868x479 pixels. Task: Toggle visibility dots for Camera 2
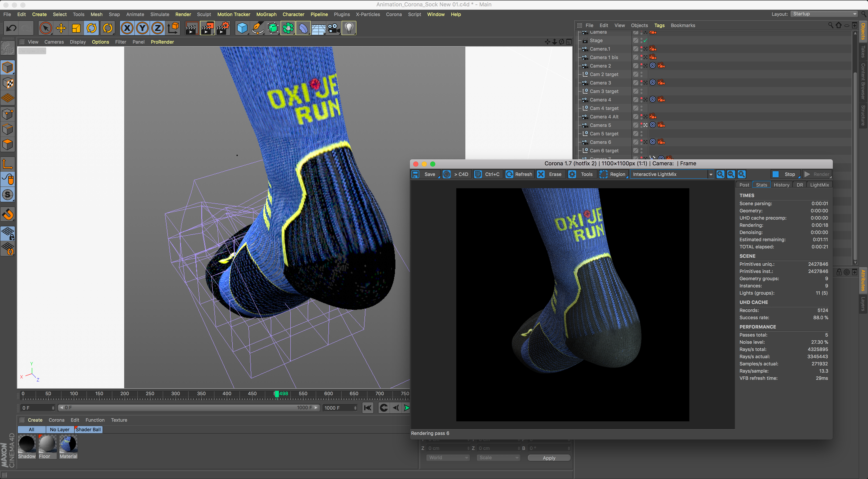[x=641, y=66]
